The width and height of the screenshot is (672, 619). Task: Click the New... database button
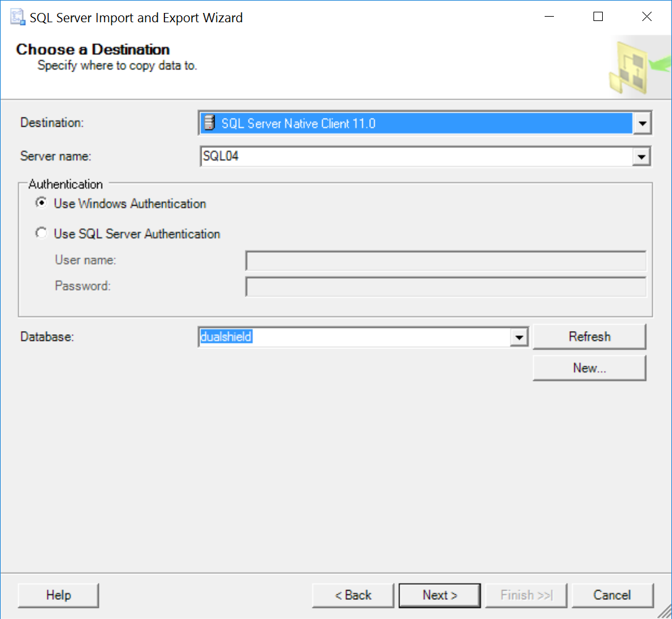[589, 368]
